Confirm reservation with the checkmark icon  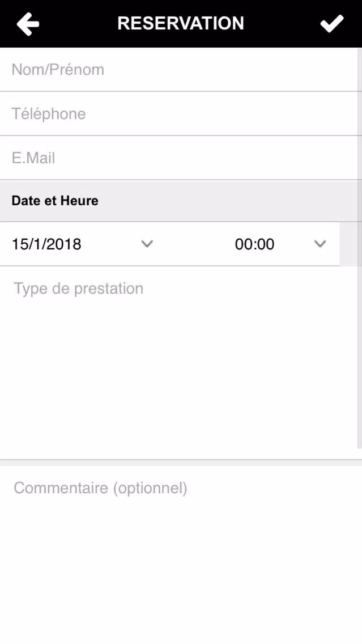point(331,24)
